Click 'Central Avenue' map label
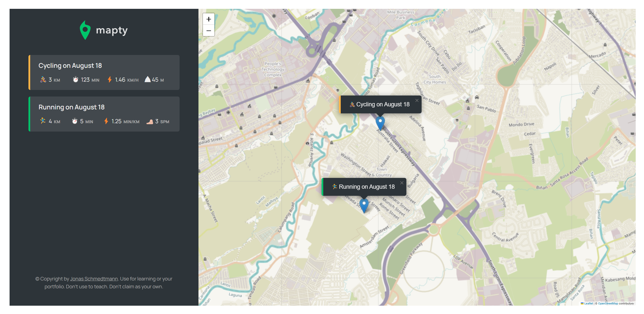The image size is (644, 314). 505,238
